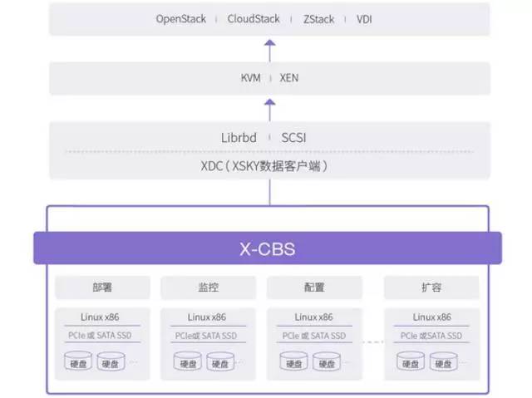Select the CloudStack label
The image size is (532, 398).
point(254,18)
